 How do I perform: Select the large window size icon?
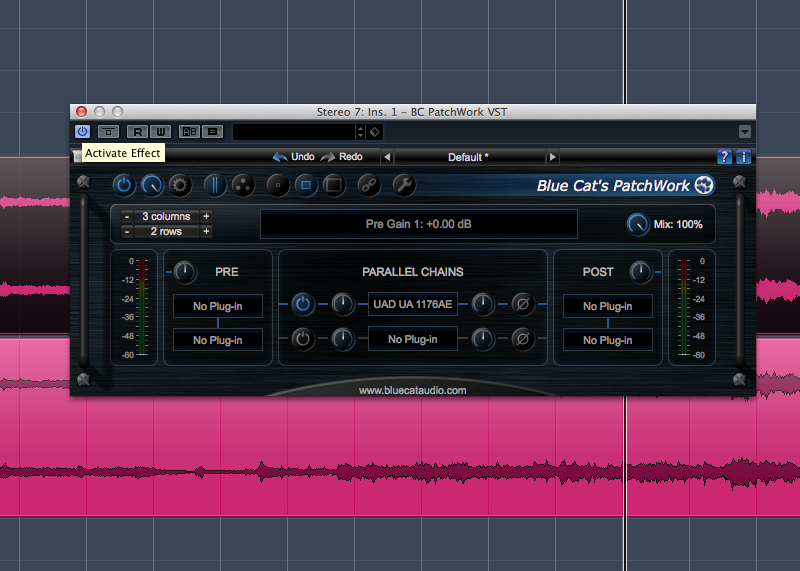(x=334, y=185)
